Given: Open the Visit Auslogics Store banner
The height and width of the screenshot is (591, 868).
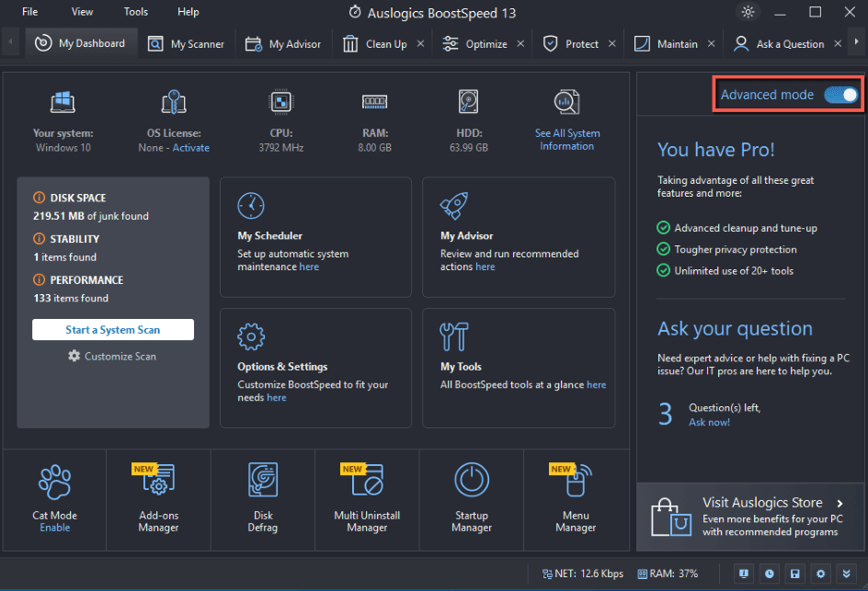Looking at the screenshot, I should [750, 517].
